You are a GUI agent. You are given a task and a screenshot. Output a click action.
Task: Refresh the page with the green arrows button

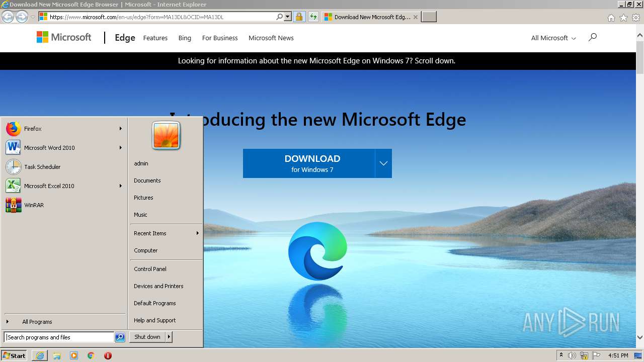click(313, 17)
